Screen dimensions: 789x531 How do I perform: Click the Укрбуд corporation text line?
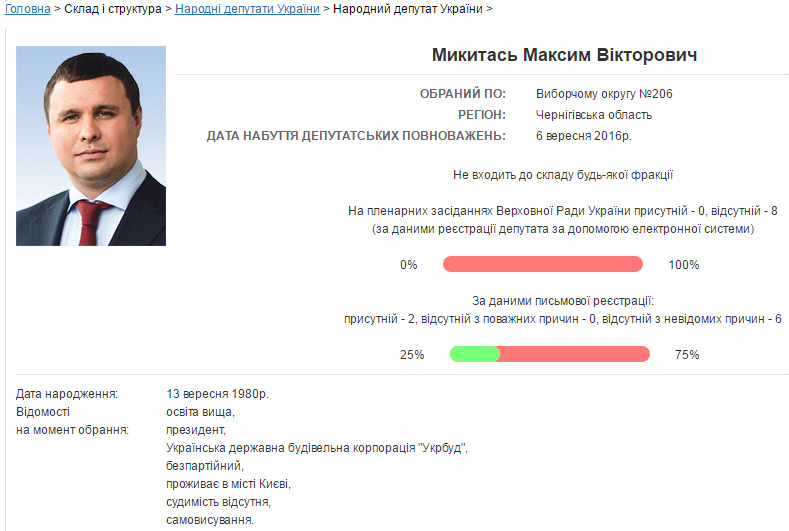click(x=317, y=447)
